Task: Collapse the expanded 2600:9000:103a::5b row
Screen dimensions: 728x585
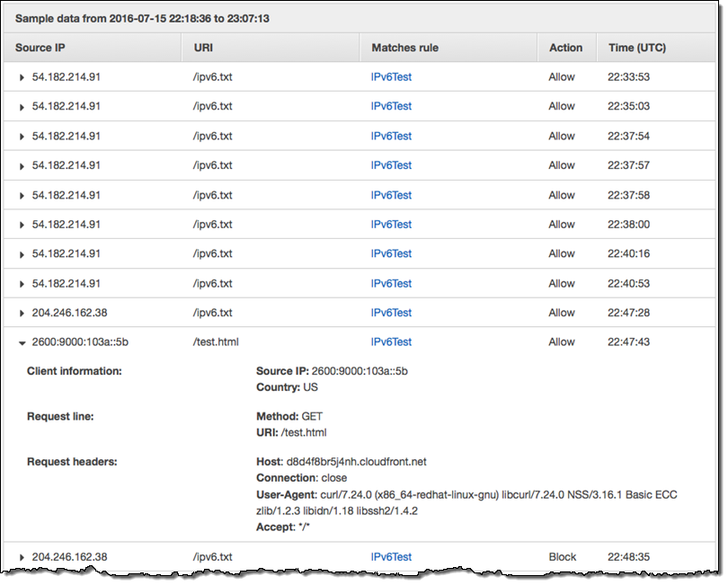Action: tap(22, 342)
